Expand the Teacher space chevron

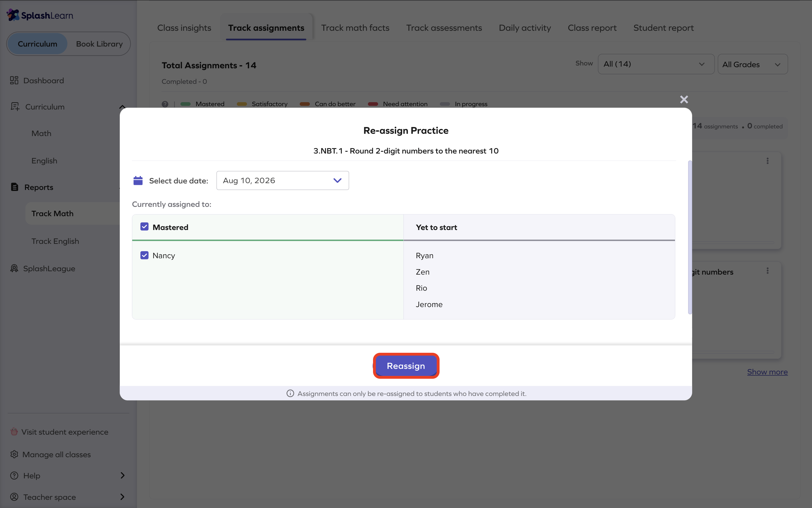pyautogui.click(x=122, y=497)
